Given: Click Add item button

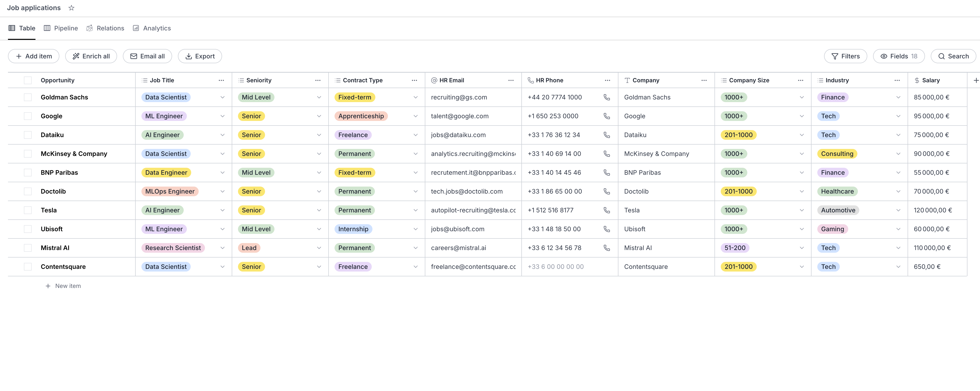Looking at the screenshot, I should 34,56.
